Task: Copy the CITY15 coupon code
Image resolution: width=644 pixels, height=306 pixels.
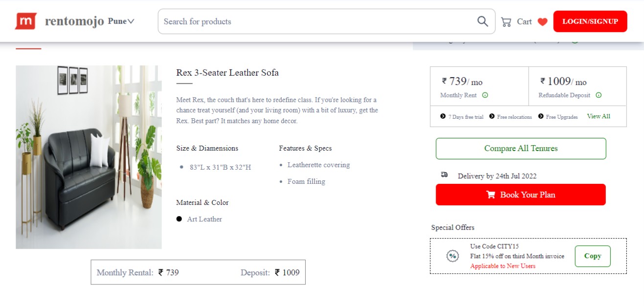Action: (x=592, y=256)
